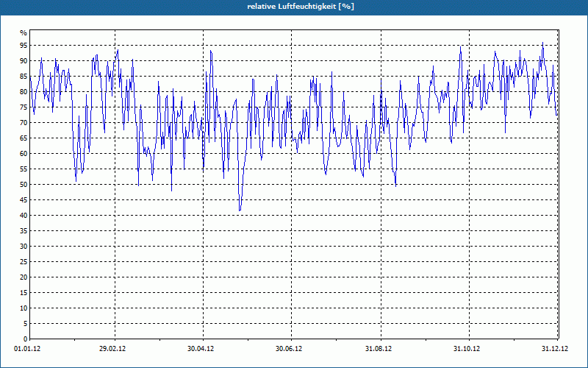
Task: Click the y-axis label 5
Action: tap(26, 324)
